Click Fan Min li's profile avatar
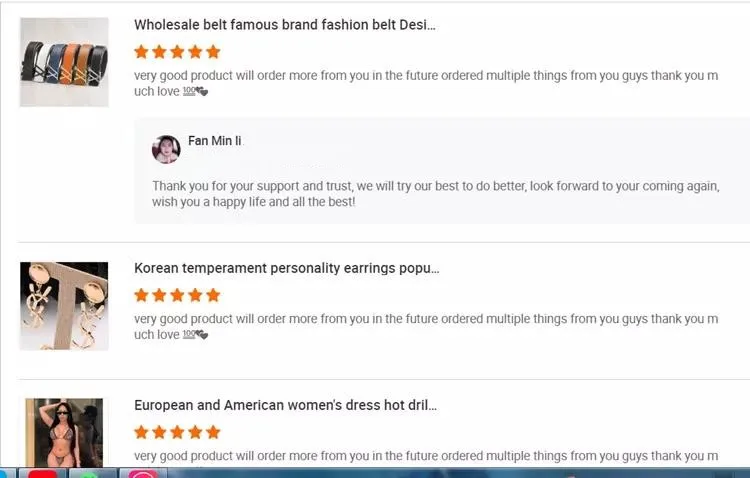Screen dimensions: 750x478 point(166,149)
